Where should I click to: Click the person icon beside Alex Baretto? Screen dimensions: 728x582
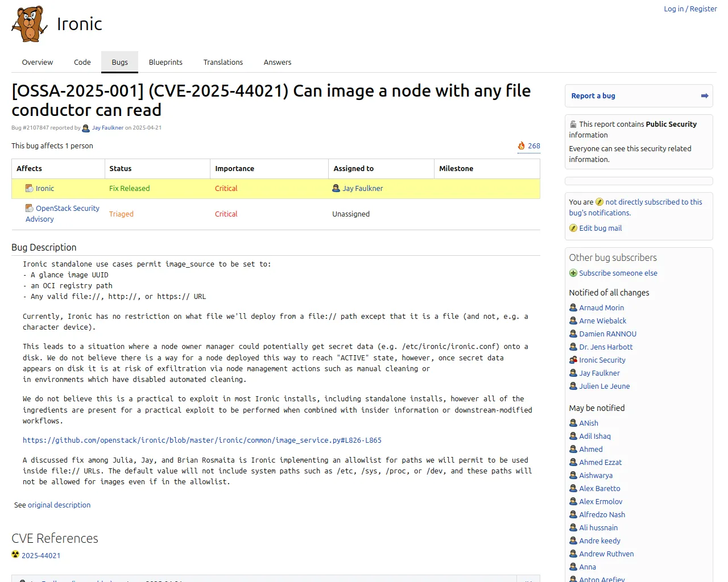[573, 488]
